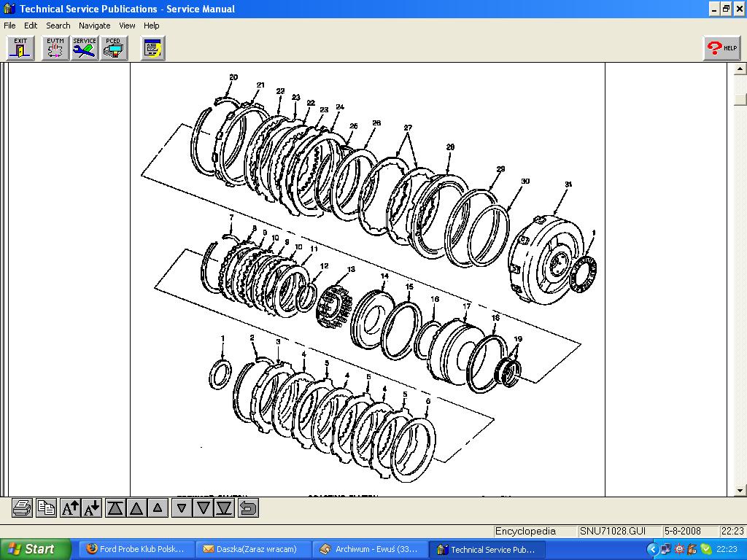Increase text size with A up-arrow icon
This screenshot has width=747, height=560.
70,508
